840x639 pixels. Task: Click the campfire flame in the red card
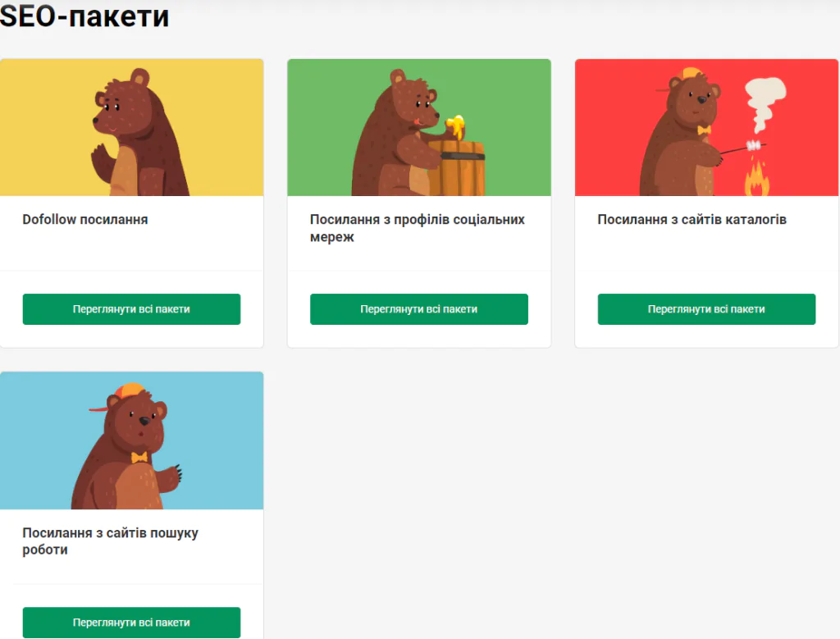[x=756, y=180]
